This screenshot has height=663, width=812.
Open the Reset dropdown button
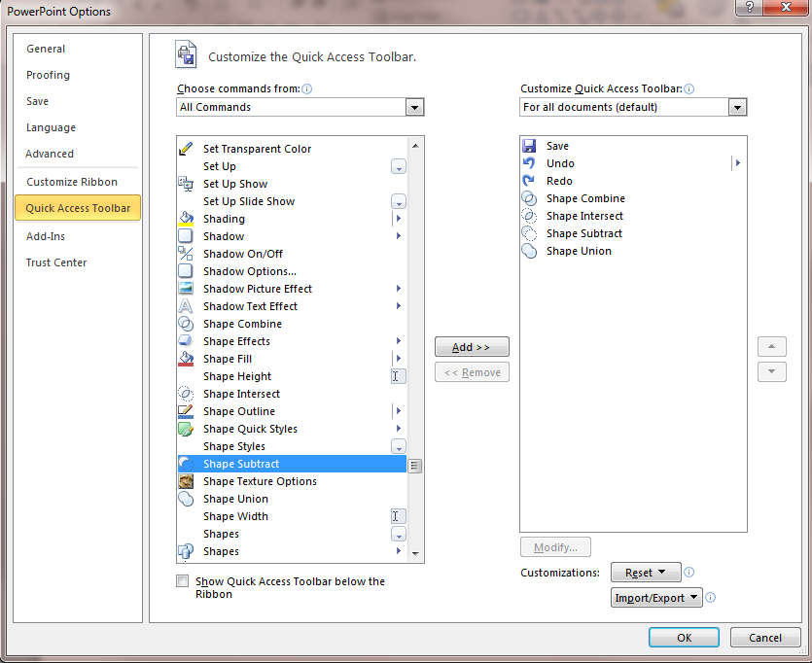tap(645, 573)
